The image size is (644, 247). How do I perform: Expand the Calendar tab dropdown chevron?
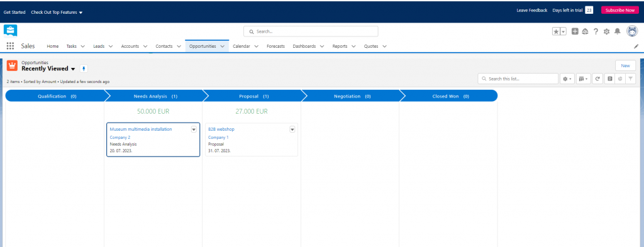tap(257, 47)
